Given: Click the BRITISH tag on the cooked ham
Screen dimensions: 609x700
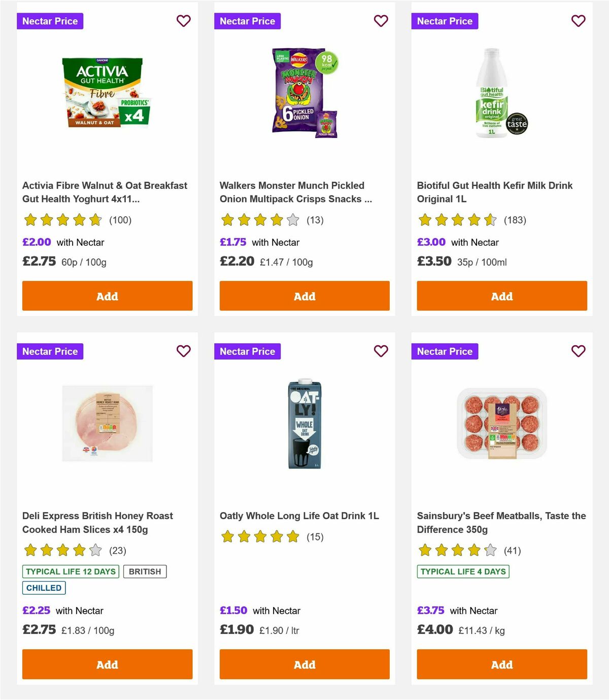Looking at the screenshot, I should click(x=145, y=571).
